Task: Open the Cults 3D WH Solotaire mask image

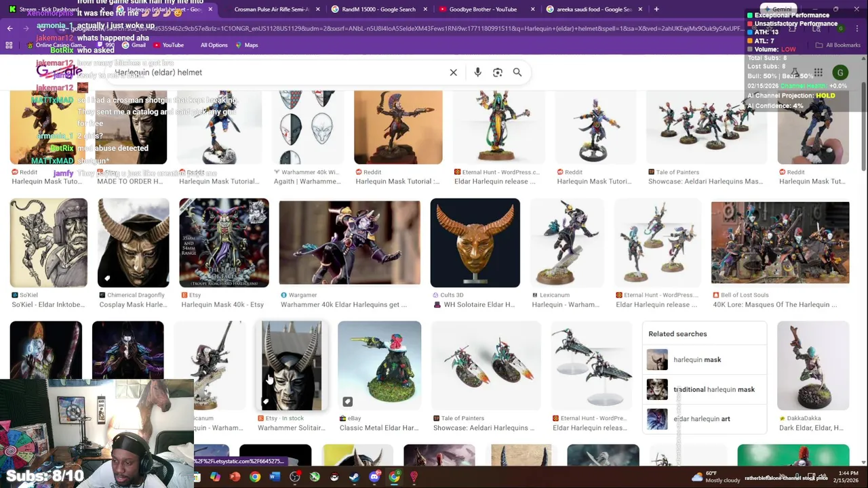Action: click(x=475, y=243)
